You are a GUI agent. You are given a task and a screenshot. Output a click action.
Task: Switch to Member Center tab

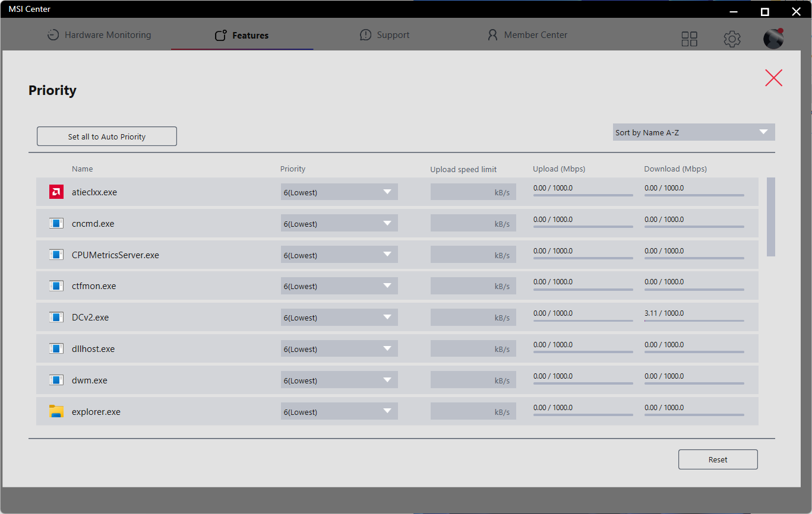527,35
